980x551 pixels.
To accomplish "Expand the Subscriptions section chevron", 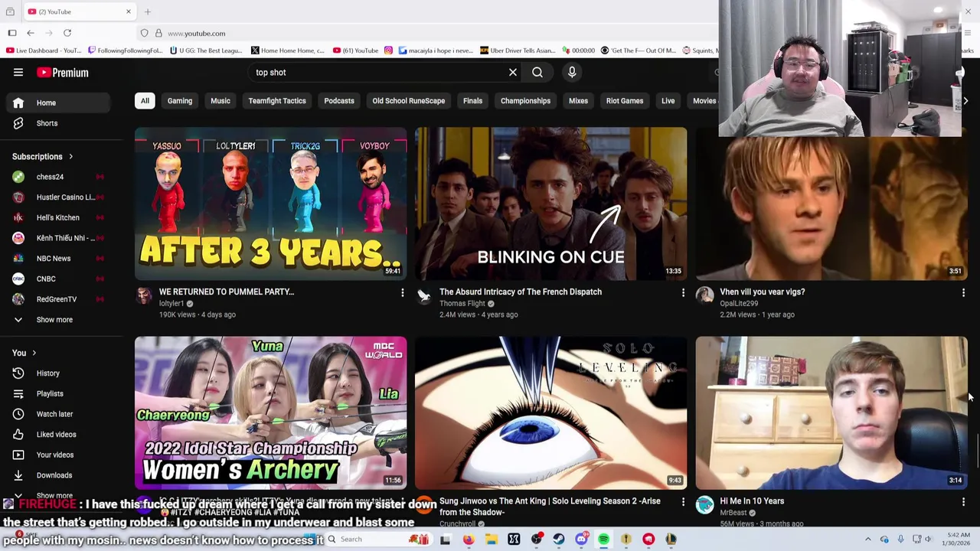I will 70,157.
